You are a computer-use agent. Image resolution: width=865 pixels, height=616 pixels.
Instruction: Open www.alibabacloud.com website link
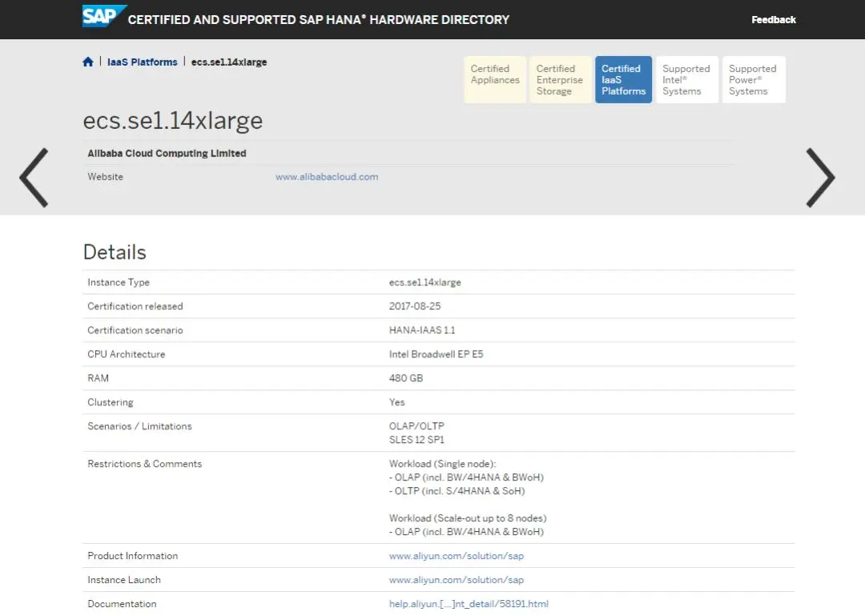point(327,177)
